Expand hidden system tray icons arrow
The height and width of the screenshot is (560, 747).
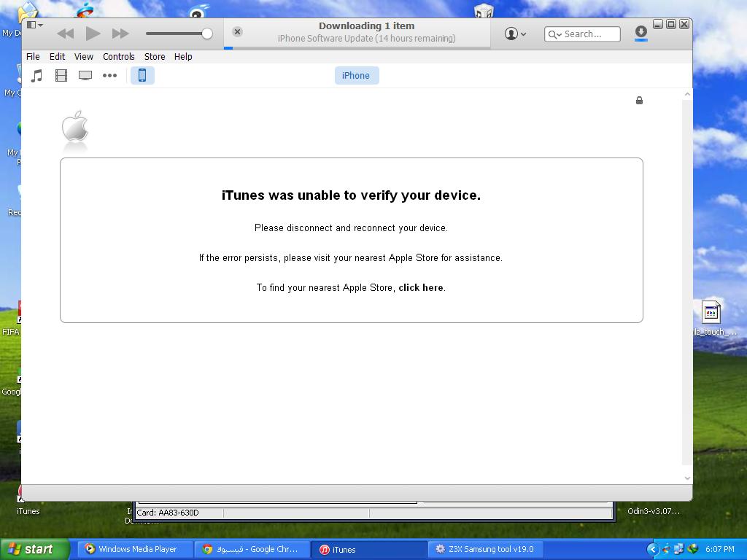[x=653, y=550]
